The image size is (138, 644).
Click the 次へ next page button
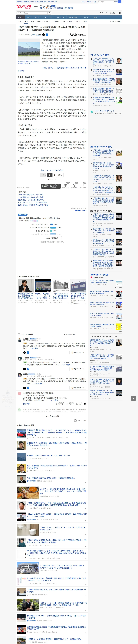tap(61, 175)
